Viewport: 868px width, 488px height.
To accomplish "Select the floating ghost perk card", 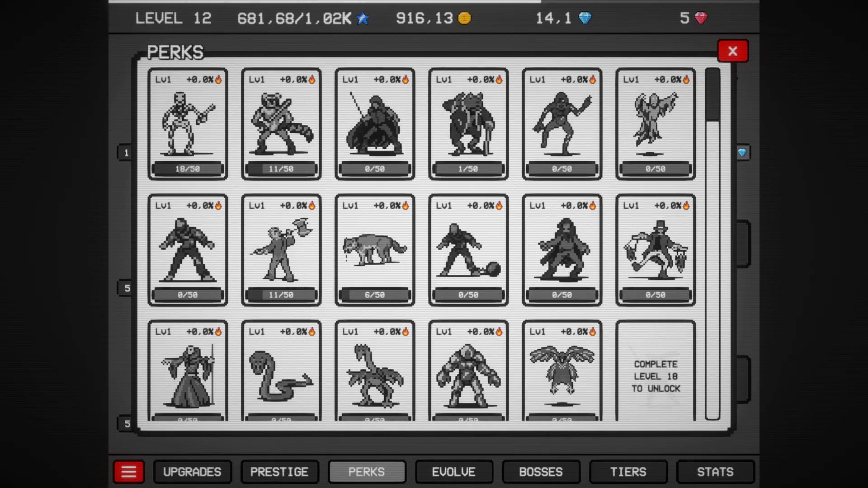I will coord(656,124).
